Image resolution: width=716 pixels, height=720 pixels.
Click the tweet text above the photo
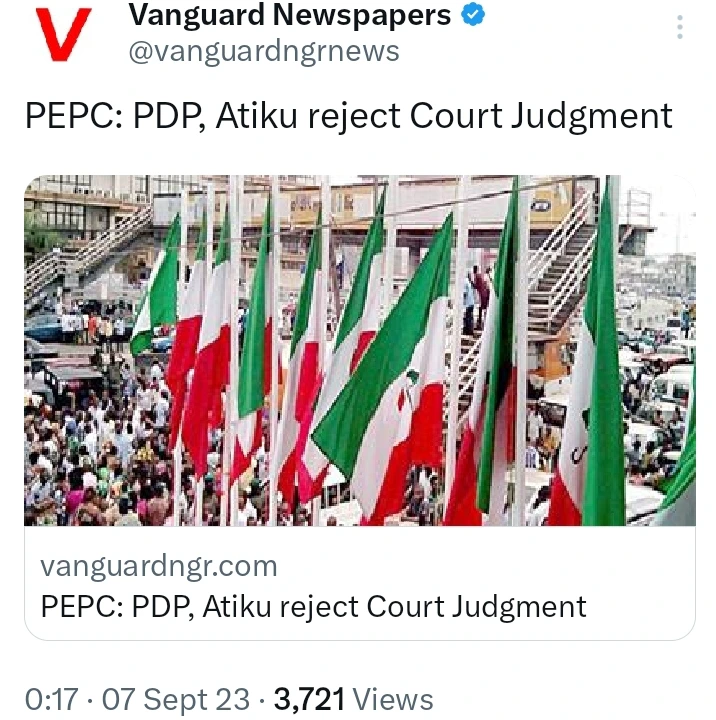(348, 117)
